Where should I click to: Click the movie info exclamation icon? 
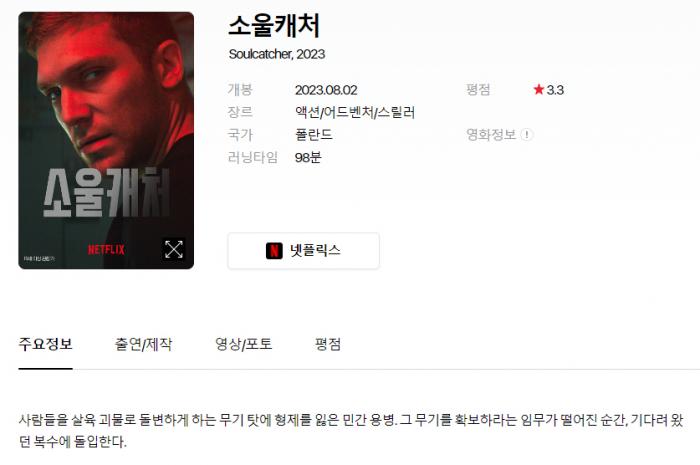527,134
